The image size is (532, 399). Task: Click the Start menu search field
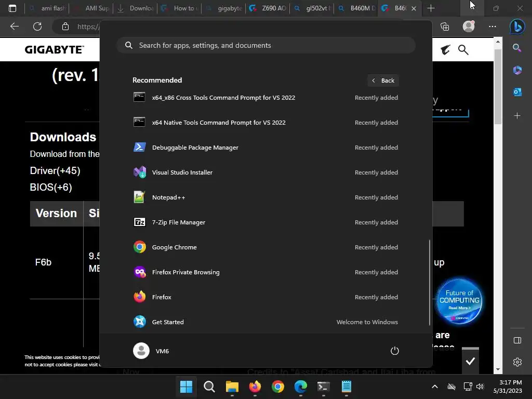(266, 46)
